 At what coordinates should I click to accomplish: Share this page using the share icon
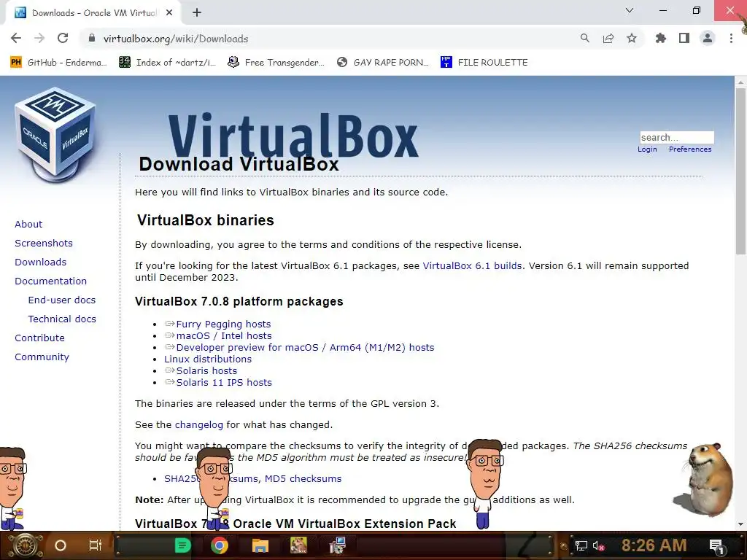(x=608, y=38)
